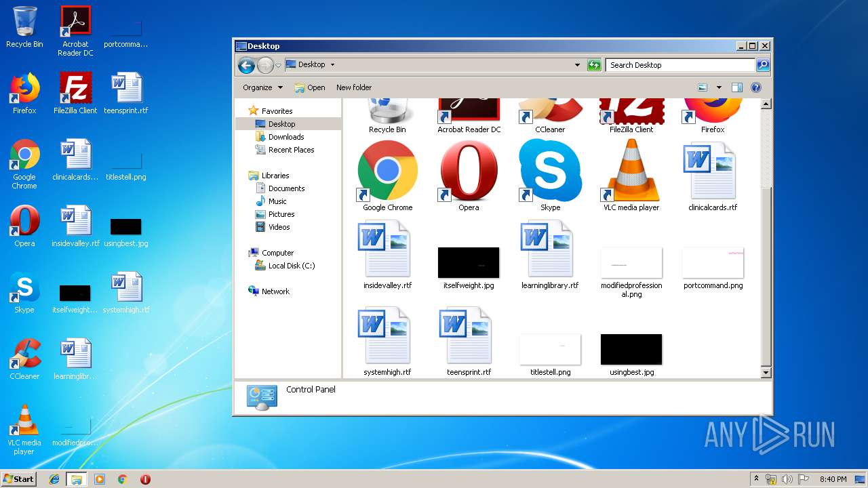Open Opera desktop shortcut

[x=24, y=226]
